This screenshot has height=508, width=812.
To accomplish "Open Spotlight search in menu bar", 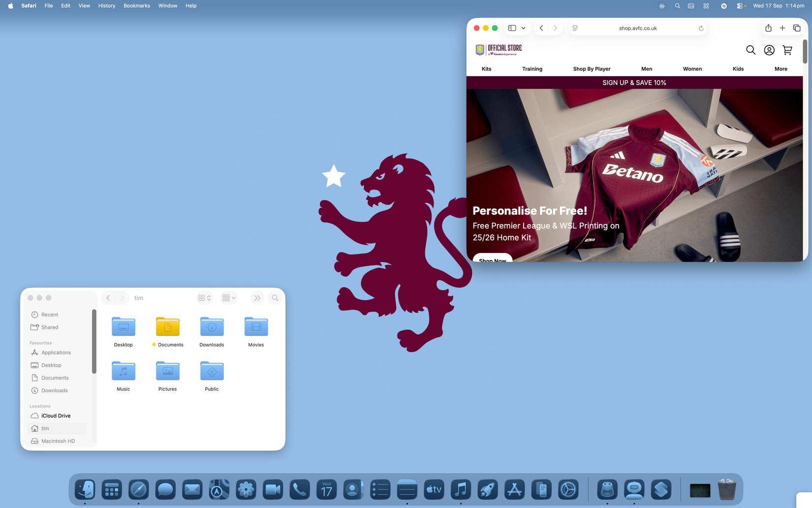I will (x=677, y=6).
